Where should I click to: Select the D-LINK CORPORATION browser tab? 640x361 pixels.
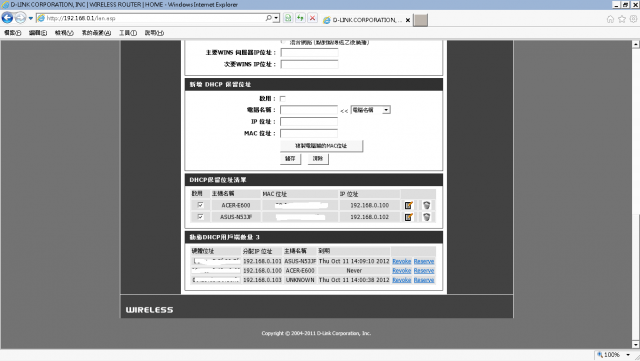(362, 20)
